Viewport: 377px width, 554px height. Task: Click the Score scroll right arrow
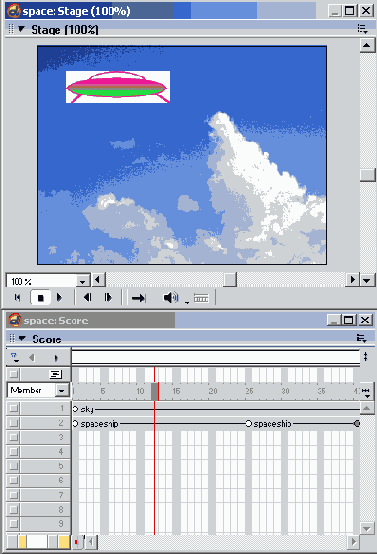pyautogui.click(x=353, y=542)
